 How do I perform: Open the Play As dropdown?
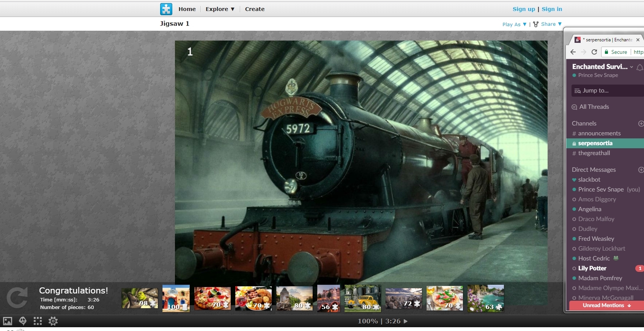514,24
